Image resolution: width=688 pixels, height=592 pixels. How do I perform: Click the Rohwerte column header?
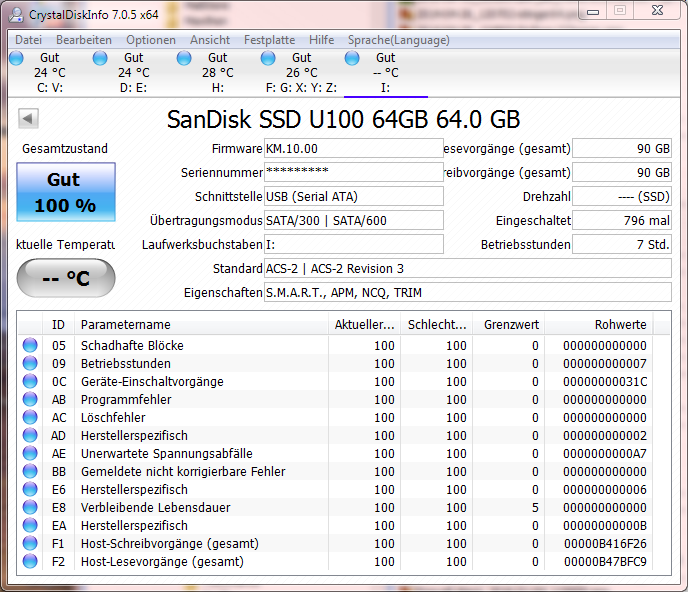coord(598,325)
